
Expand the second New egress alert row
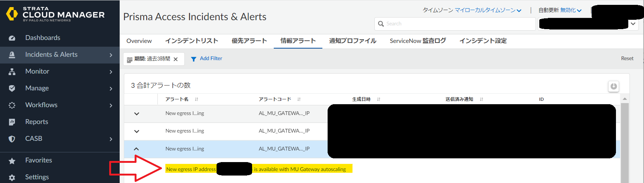tap(137, 131)
